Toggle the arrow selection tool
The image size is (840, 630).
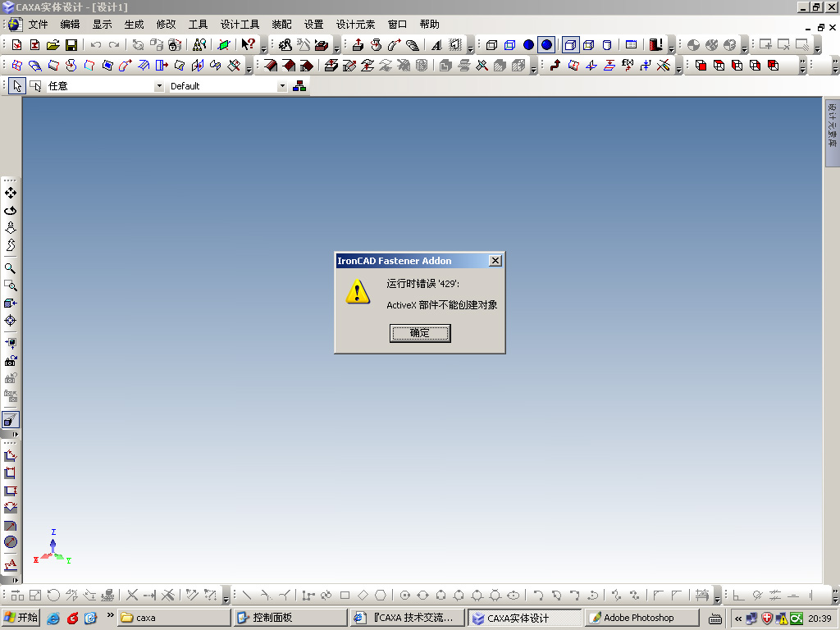pyautogui.click(x=17, y=85)
